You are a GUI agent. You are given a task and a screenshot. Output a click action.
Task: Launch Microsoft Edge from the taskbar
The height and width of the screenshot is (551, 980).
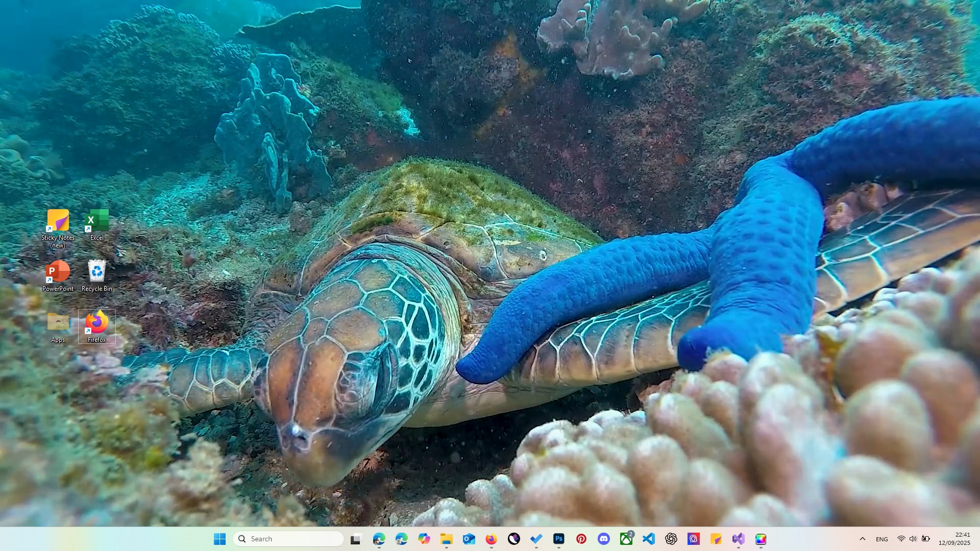[378, 539]
